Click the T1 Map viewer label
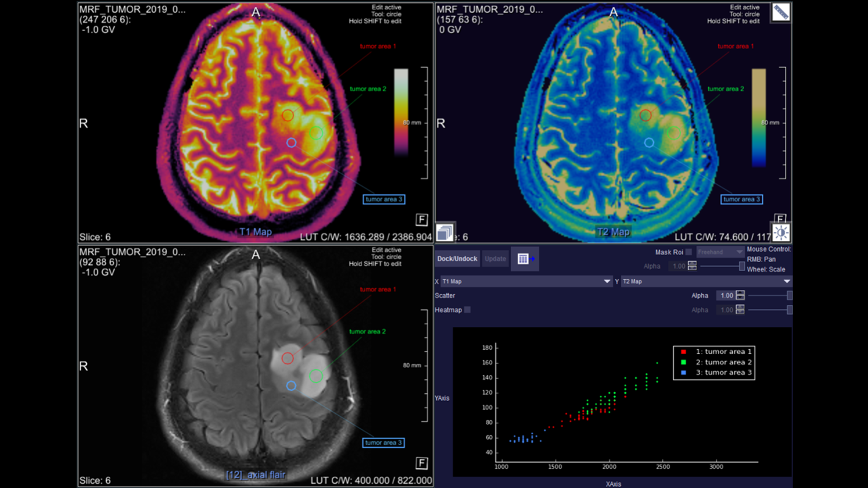Screen dimensions: 868x488 click(255, 232)
